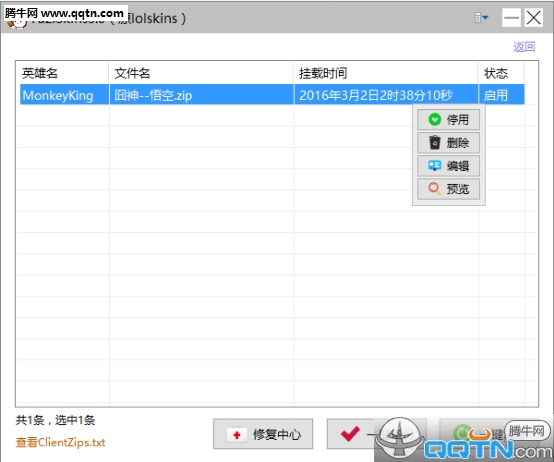This screenshot has width=554, height=462.
Task: Select 预览 text in the popup menu
Action: (x=458, y=189)
